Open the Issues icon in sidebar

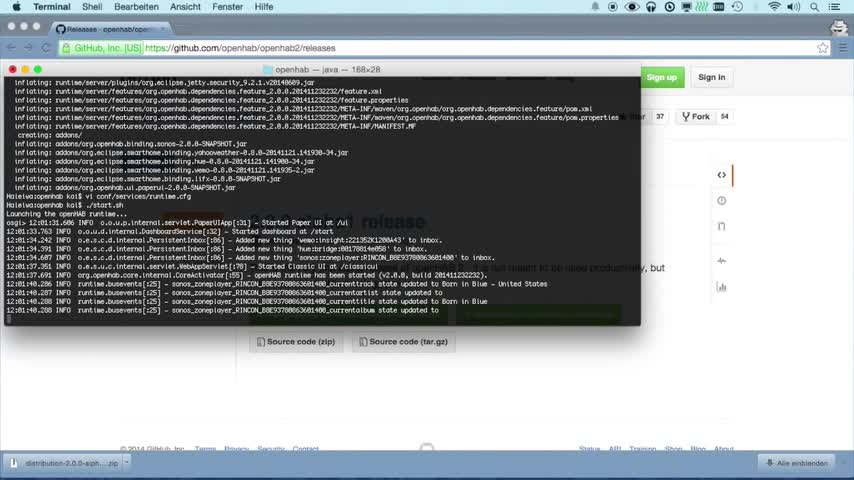(x=722, y=200)
